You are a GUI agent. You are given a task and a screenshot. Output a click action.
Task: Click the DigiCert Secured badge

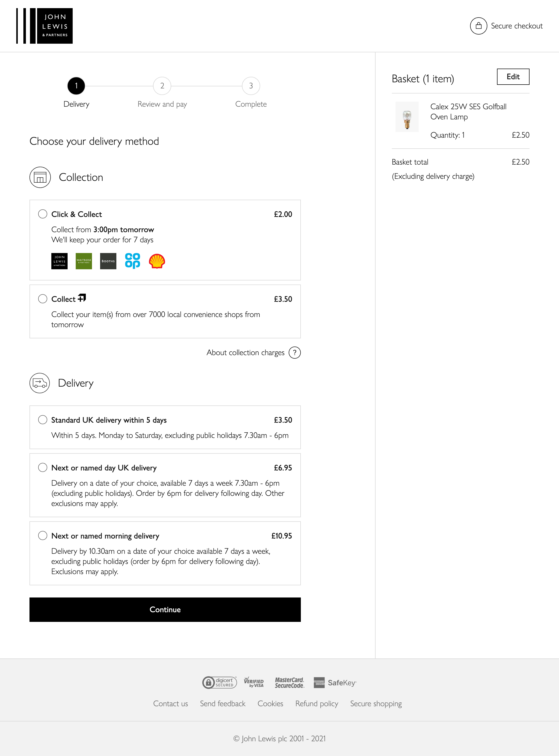click(220, 683)
